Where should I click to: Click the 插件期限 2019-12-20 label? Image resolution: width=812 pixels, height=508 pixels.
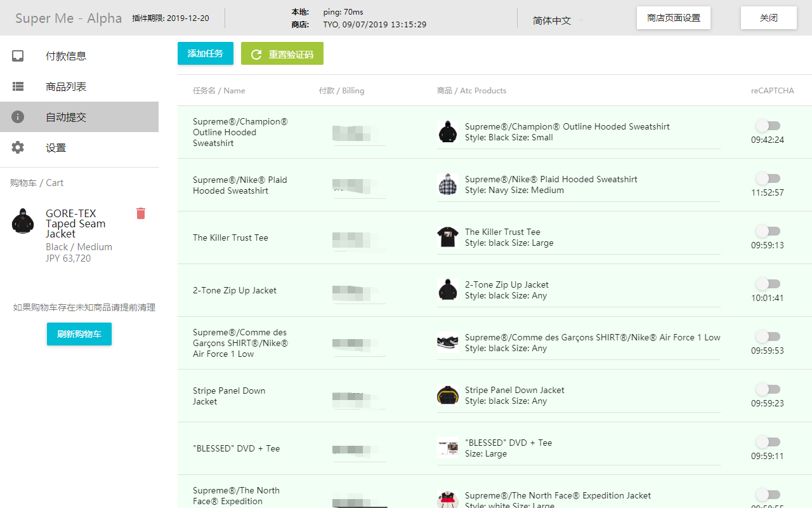click(171, 18)
